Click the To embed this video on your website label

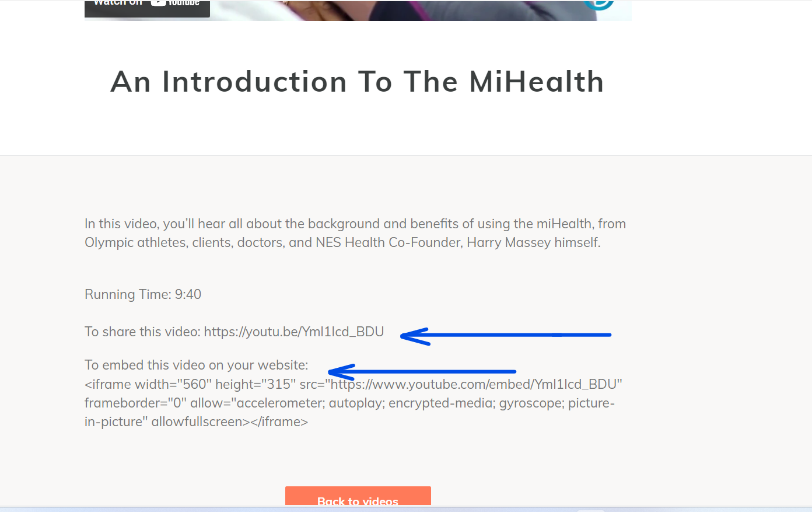(197, 365)
